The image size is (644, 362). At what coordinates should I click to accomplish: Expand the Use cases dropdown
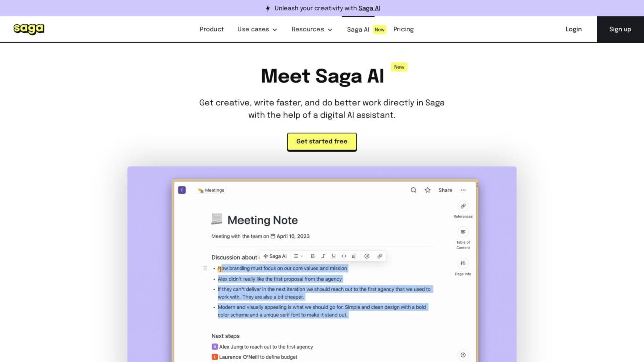pos(257,29)
